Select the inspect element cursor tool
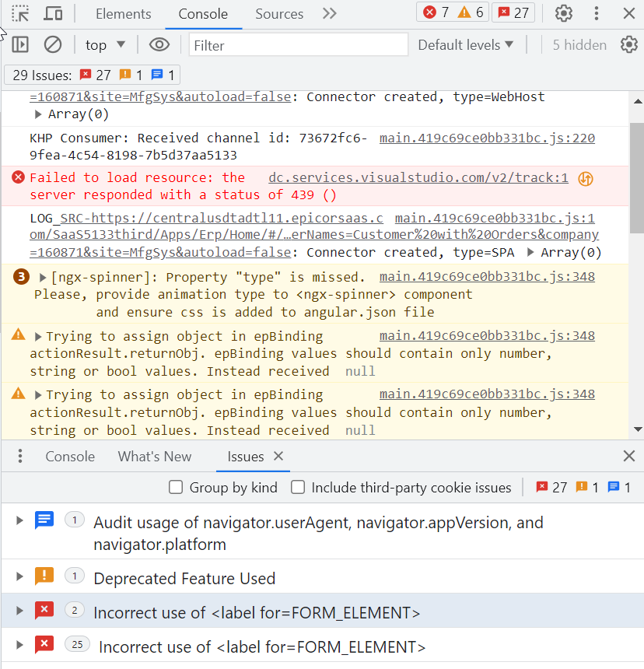This screenshot has height=669, width=644. [x=19, y=12]
